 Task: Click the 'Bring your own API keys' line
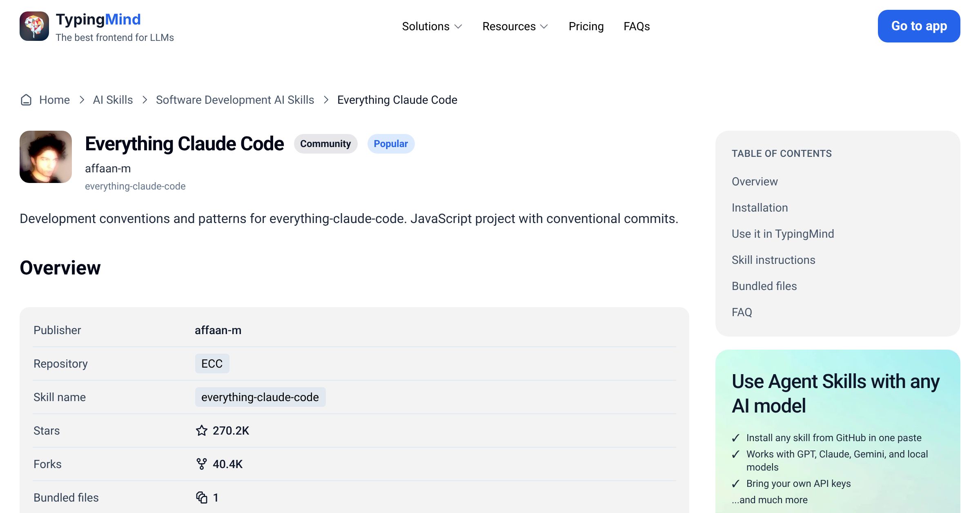pyautogui.click(x=798, y=484)
